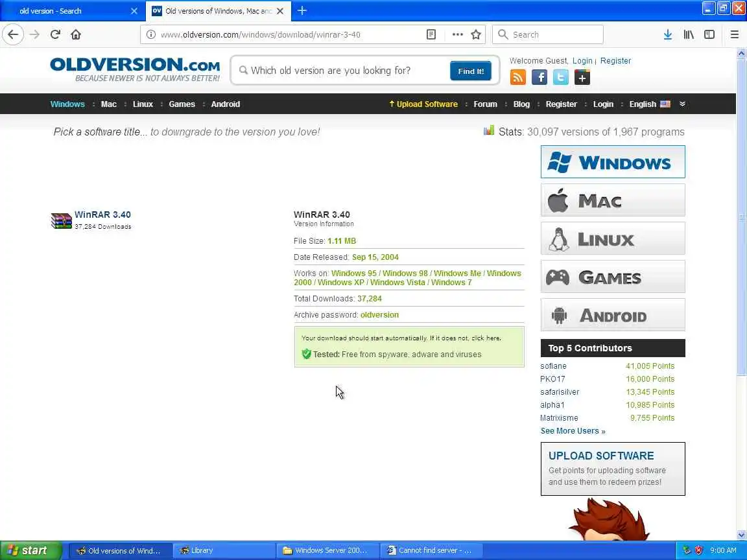747x560 pixels.
Task: Show the browser sidebar
Action: point(709,34)
